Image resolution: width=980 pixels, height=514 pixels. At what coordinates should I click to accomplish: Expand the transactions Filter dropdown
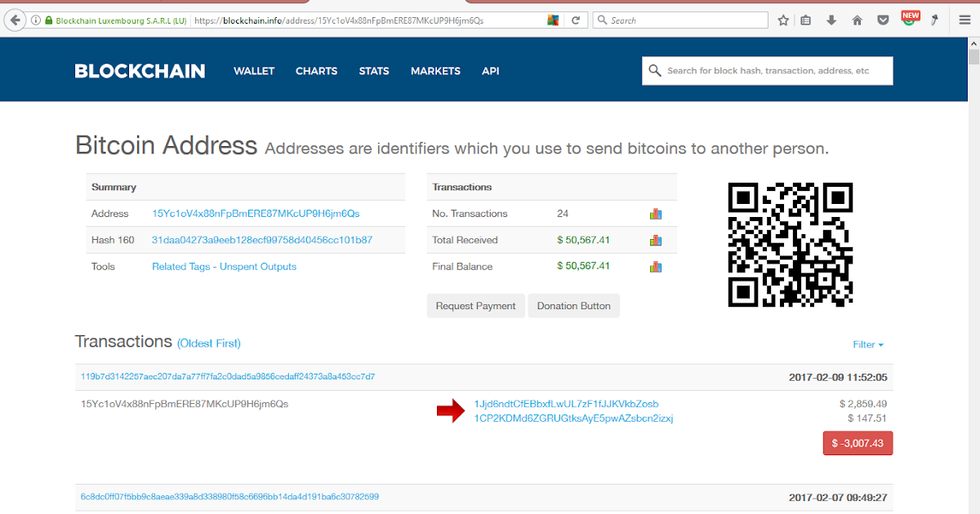tap(867, 345)
